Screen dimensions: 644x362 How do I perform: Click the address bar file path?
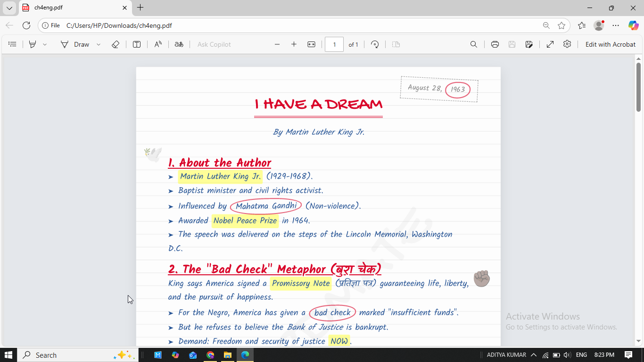click(119, 25)
